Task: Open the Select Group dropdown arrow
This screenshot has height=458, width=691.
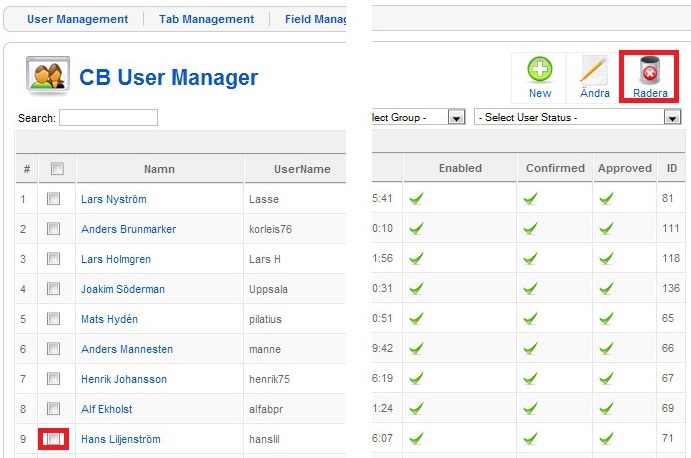Action: 457,117
